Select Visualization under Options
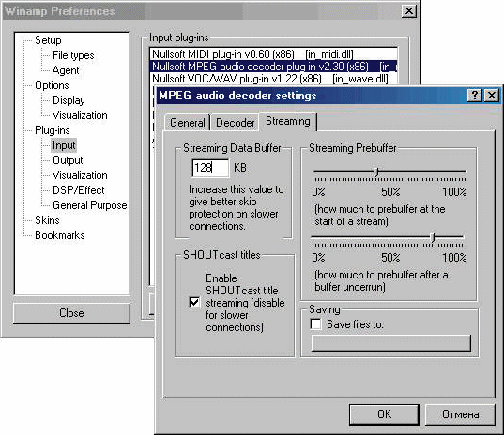The height and width of the screenshot is (435, 504). [x=80, y=115]
